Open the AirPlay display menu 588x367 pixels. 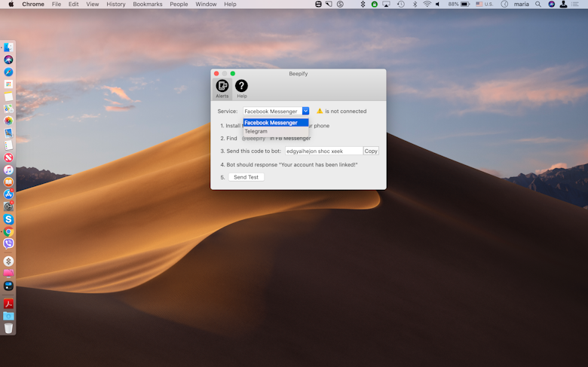click(x=386, y=4)
